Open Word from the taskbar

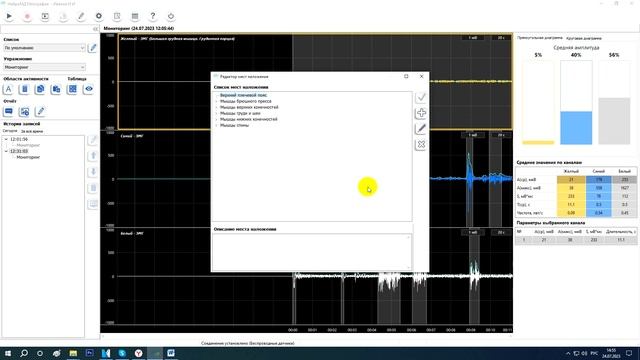171,353
